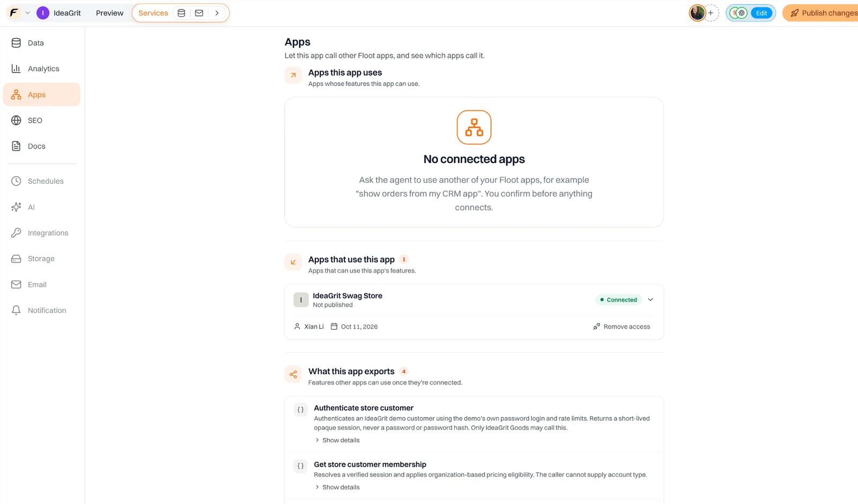Open the dropdown next to Floot logo
Viewport: 858px width, 504px height.
[x=28, y=13]
